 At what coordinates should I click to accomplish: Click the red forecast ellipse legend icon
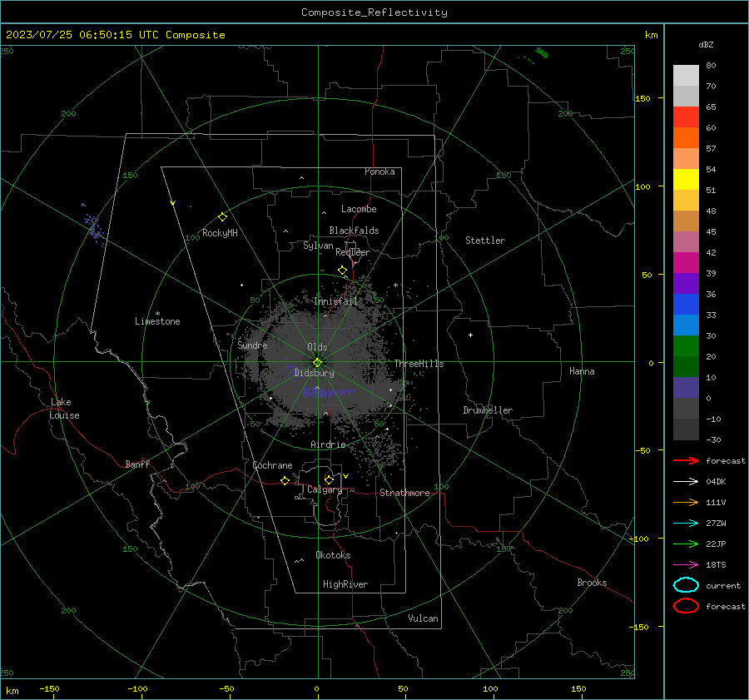point(686,606)
